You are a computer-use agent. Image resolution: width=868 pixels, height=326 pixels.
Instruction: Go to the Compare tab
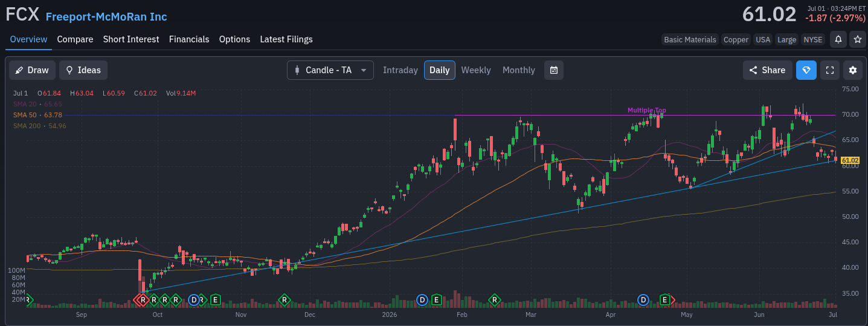tap(75, 39)
